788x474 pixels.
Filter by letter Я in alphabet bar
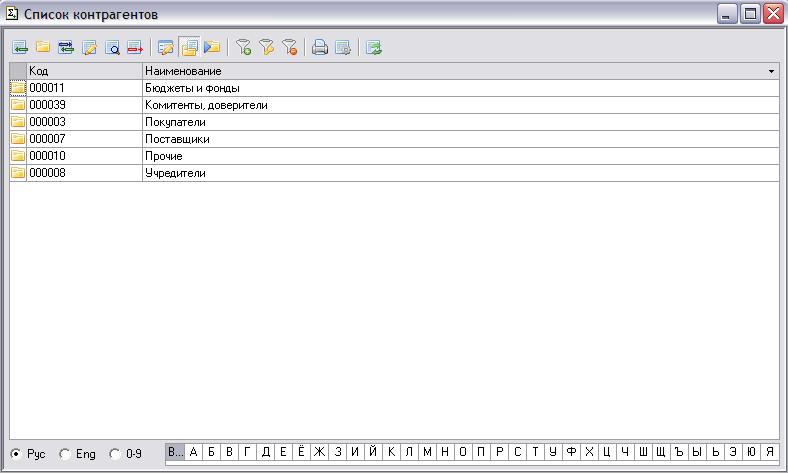(769, 452)
